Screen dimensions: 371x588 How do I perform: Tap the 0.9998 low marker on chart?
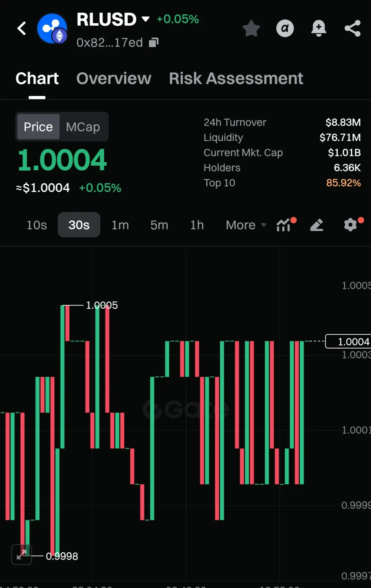click(62, 556)
